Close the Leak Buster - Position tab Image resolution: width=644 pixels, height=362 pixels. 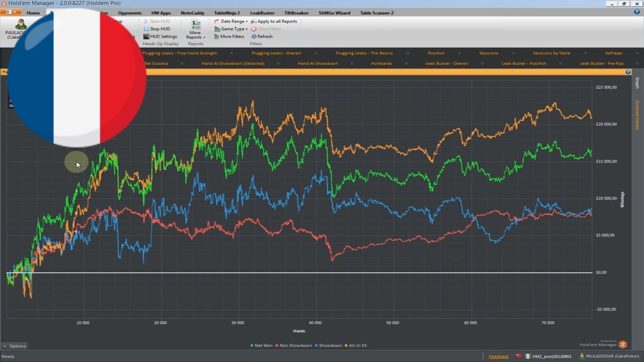click(x=560, y=64)
